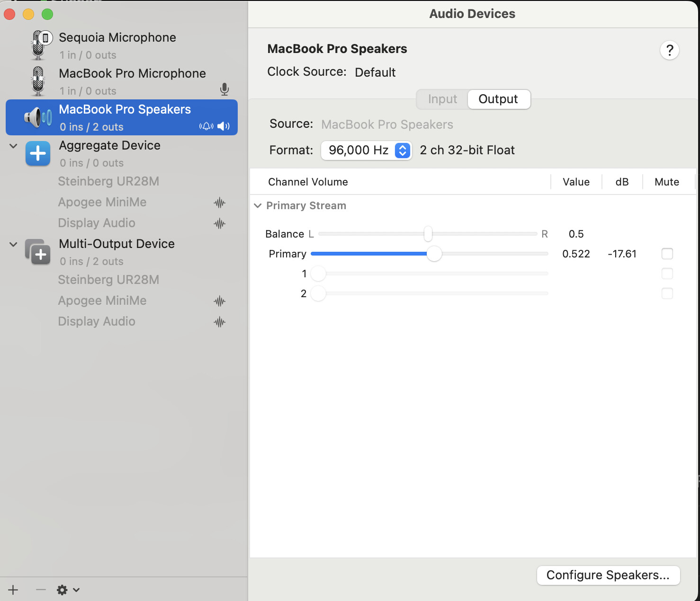Mute the Primary channel checkbox
The image size is (700, 601).
pyautogui.click(x=667, y=254)
